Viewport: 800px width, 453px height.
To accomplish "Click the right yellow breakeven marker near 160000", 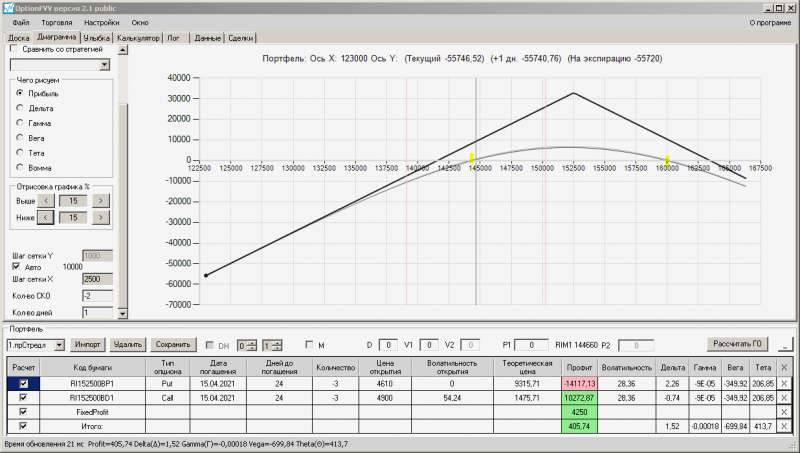I will point(667,160).
